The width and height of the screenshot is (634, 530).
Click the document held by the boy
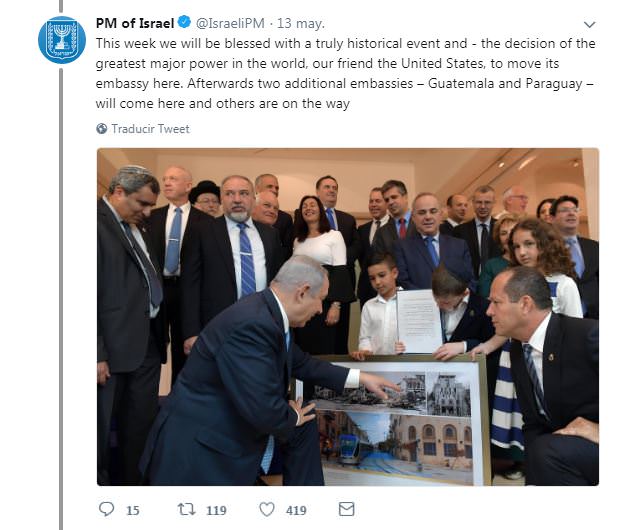(x=419, y=321)
